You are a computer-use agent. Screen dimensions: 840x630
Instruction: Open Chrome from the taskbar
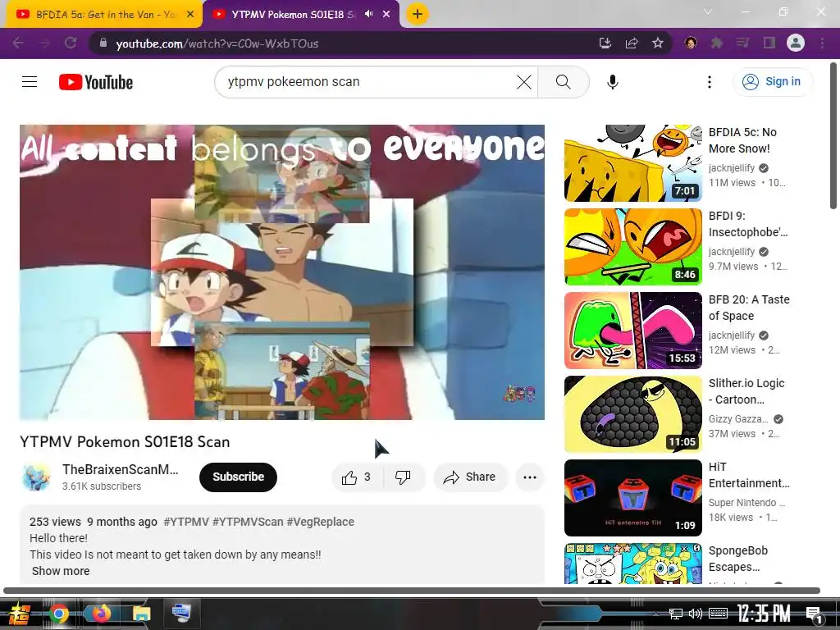(x=59, y=614)
